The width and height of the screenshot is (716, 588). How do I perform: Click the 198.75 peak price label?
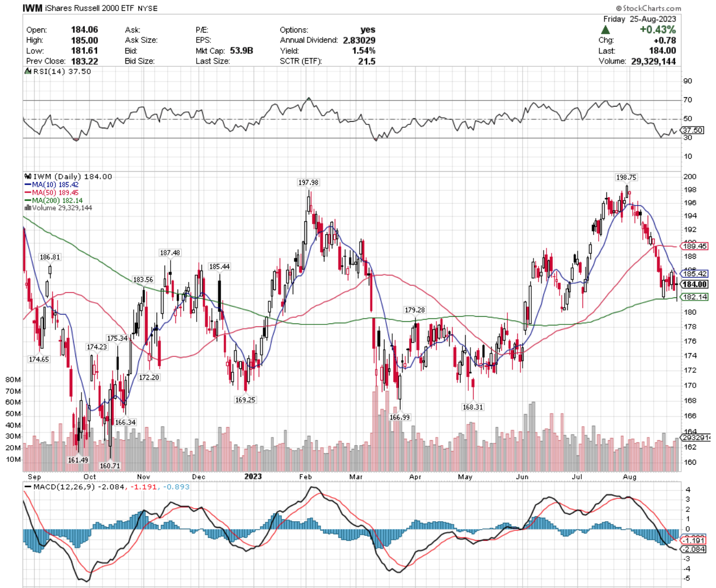(626, 177)
